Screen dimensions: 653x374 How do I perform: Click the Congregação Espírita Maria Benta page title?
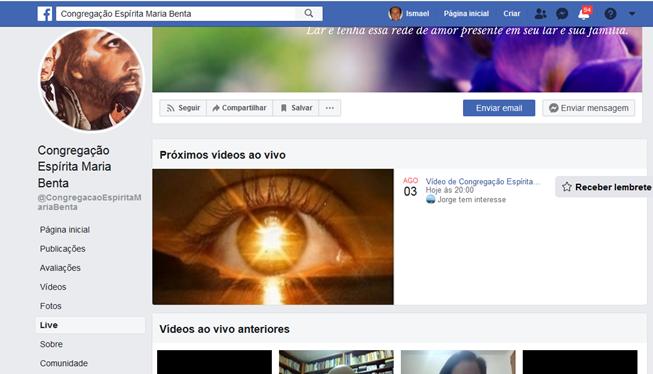pyautogui.click(x=74, y=167)
